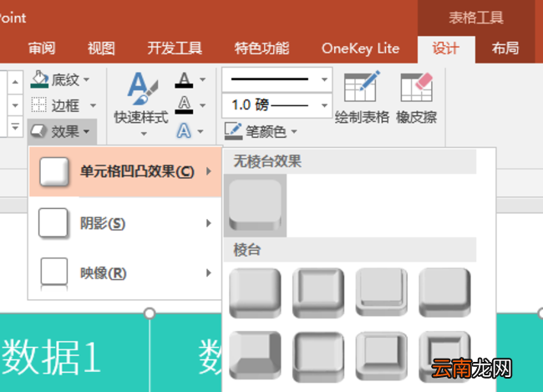The height and width of the screenshot is (392, 543).
Task: Click the 效果 effects button
Action: click(x=62, y=131)
